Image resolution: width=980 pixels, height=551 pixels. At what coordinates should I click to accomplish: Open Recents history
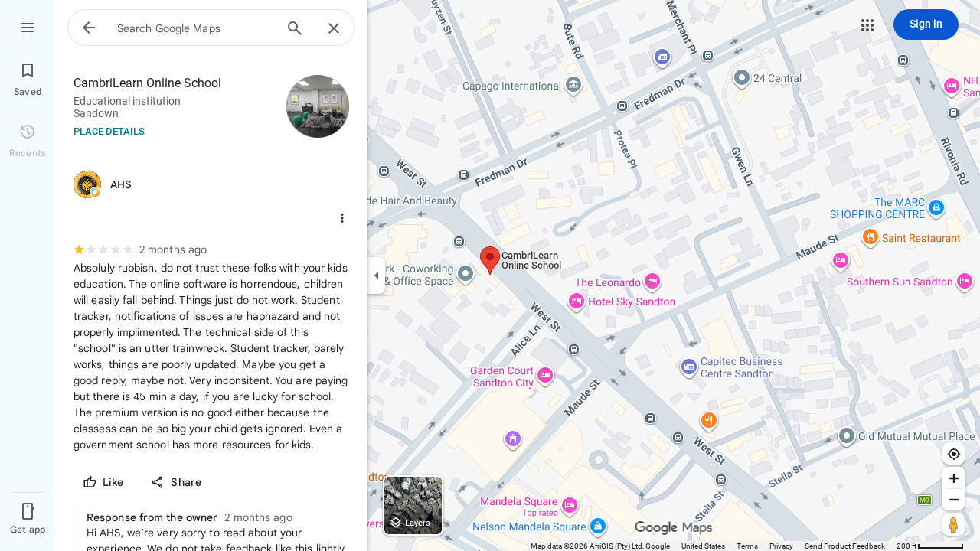click(28, 141)
